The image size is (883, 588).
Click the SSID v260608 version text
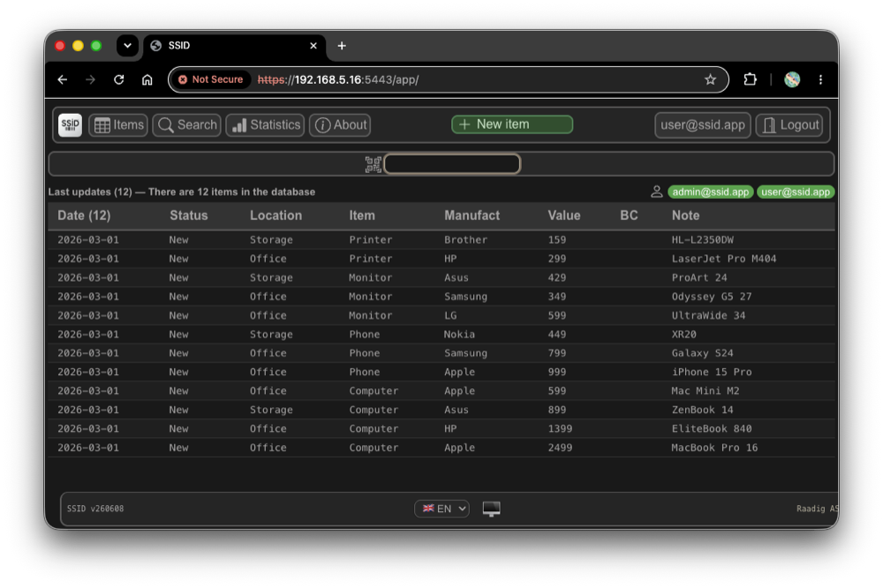[95, 509]
